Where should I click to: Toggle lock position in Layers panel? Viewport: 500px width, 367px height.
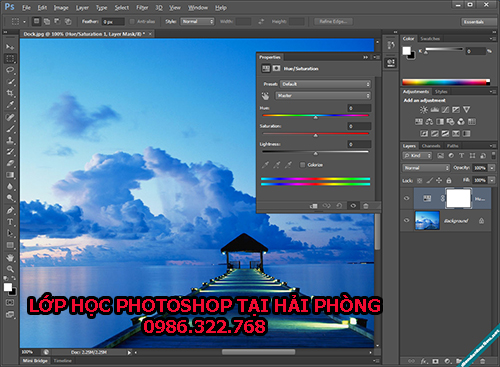pos(439,181)
